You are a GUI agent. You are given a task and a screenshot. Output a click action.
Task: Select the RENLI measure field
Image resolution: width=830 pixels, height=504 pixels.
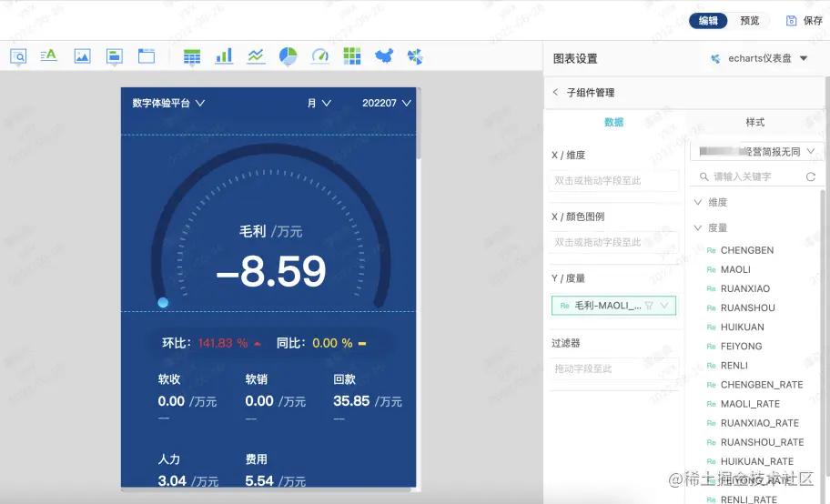pos(734,366)
